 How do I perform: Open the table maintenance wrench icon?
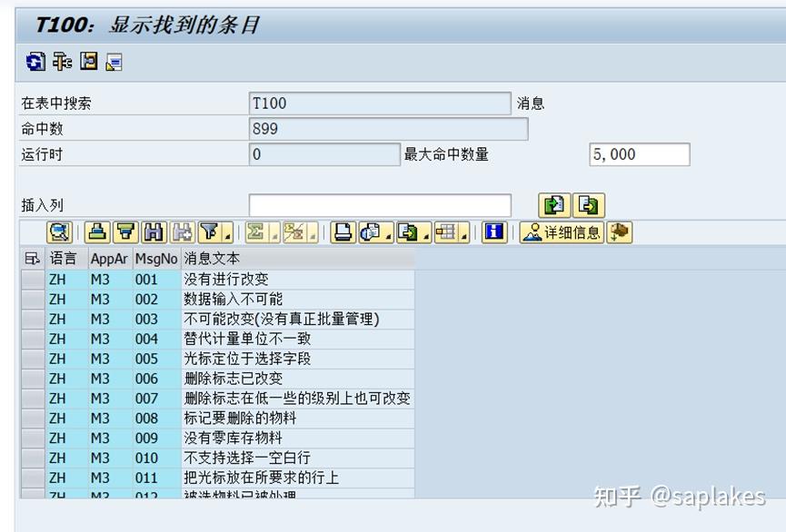pyautogui.click(x=62, y=63)
